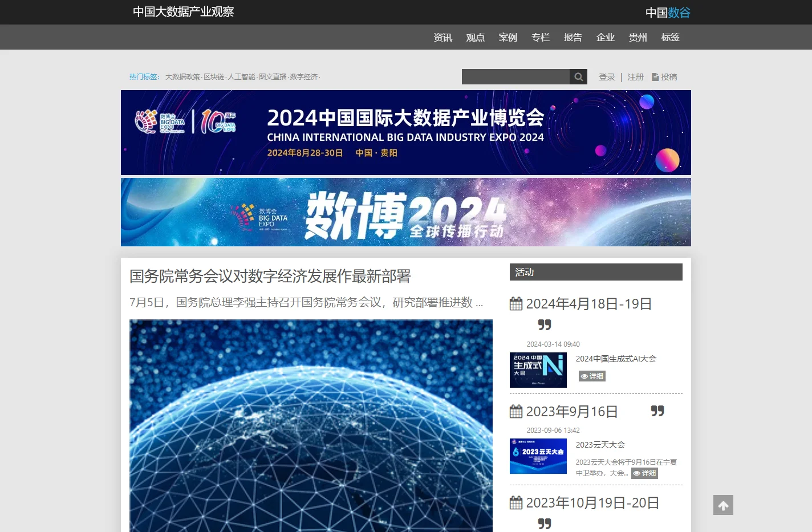Click the 图文直播 hot tag

(x=273, y=77)
